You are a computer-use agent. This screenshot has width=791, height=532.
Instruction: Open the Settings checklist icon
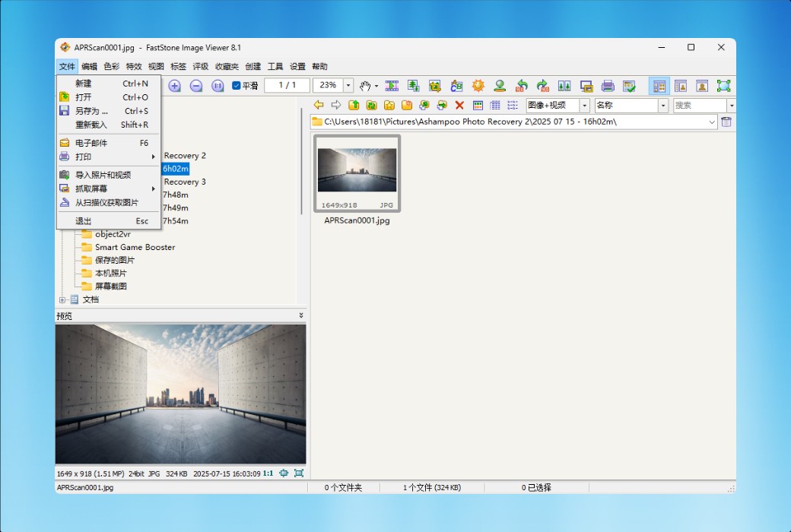[629, 86]
